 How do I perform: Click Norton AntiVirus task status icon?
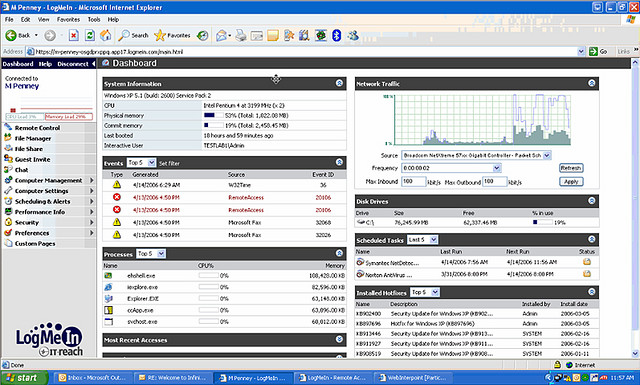coord(587,274)
